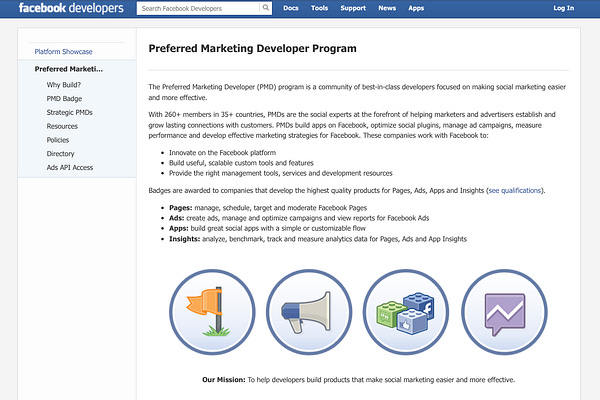Open Strategic PMDs sidebar page
Viewport: 600px width, 400px height.
(x=70, y=113)
